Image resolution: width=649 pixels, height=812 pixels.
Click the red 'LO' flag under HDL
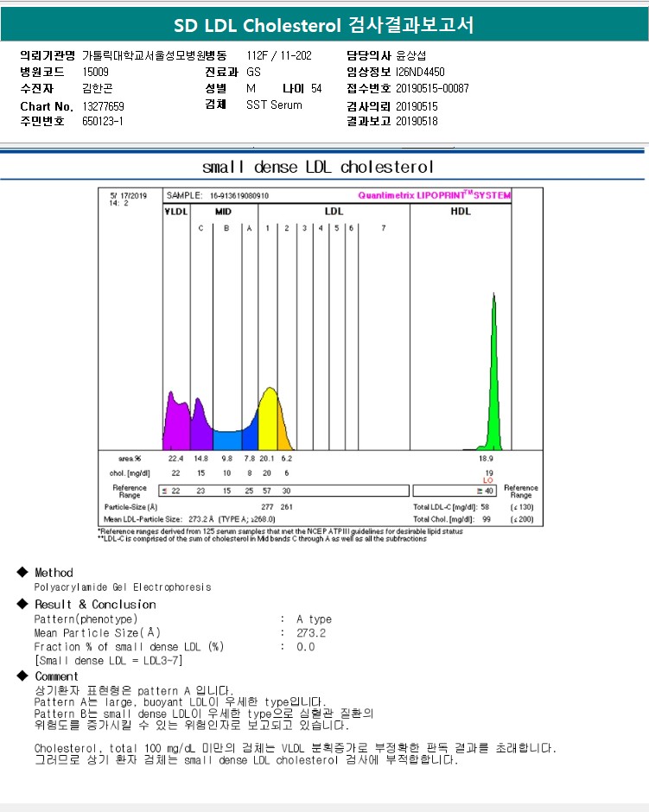click(488, 480)
